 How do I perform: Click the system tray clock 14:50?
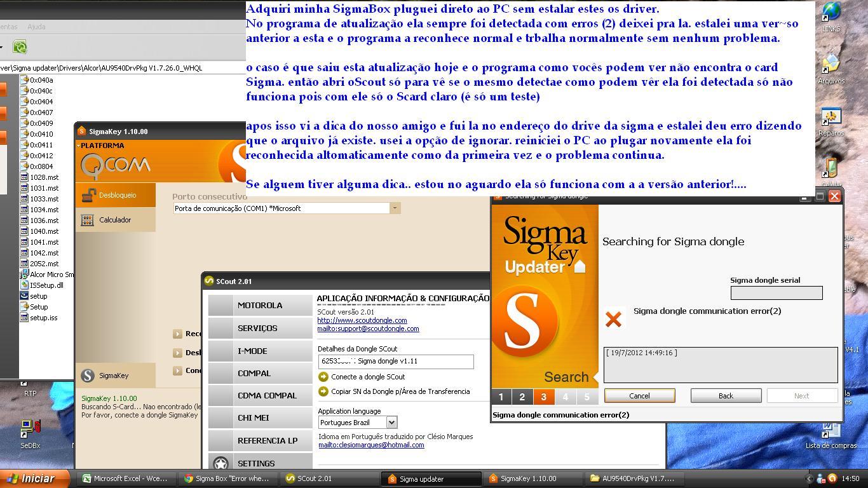tap(850, 479)
